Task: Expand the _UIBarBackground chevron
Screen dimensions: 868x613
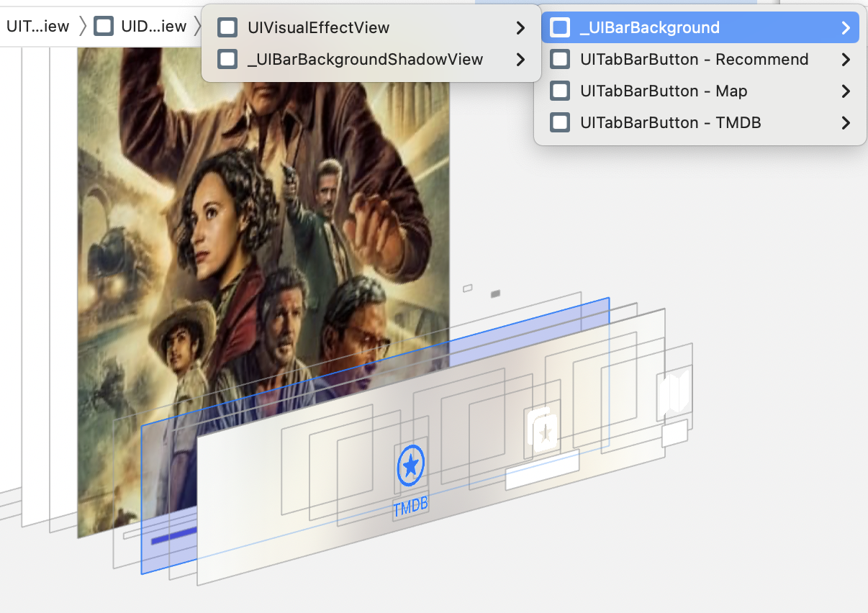Action: tap(846, 28)
